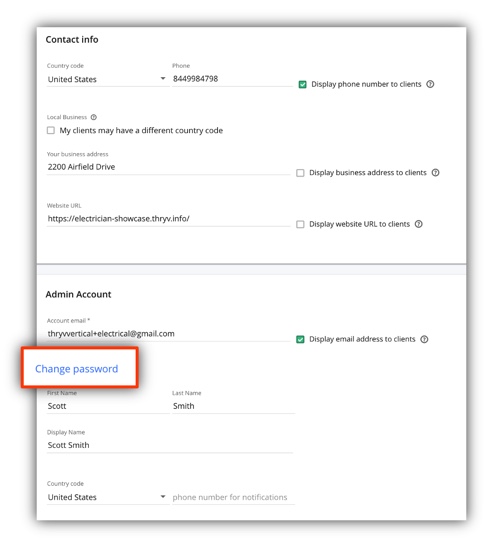
Task: Click the Account email field
Action: coord(168,334)
